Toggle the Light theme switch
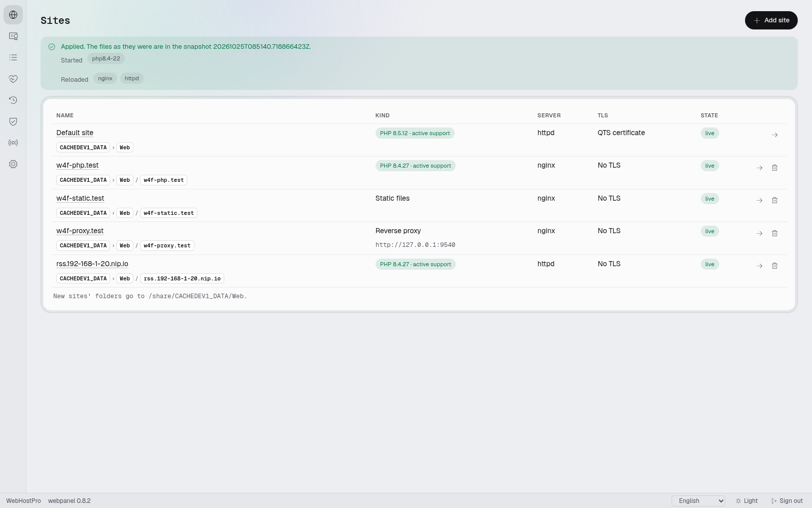This screenshot has height=508, width=812. (747, 501)
